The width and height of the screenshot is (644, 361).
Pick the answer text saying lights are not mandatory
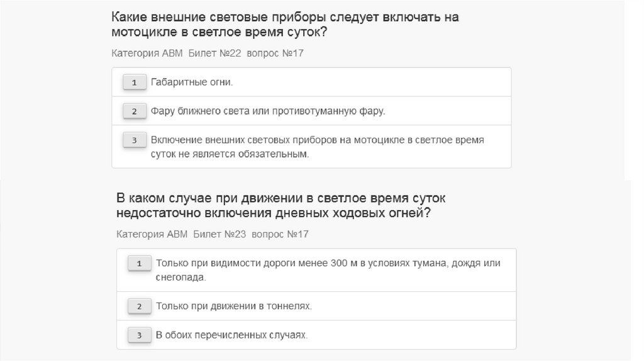click(x=317, y=147)
